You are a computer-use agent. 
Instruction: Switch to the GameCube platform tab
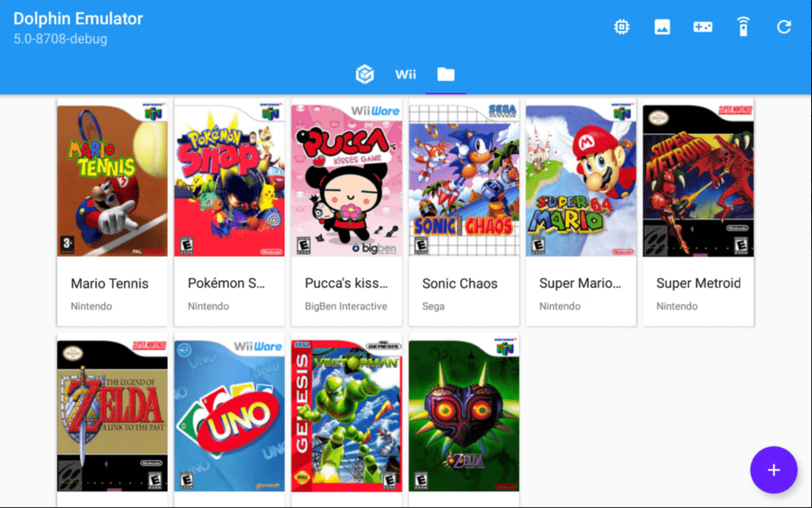click(365, 75)
